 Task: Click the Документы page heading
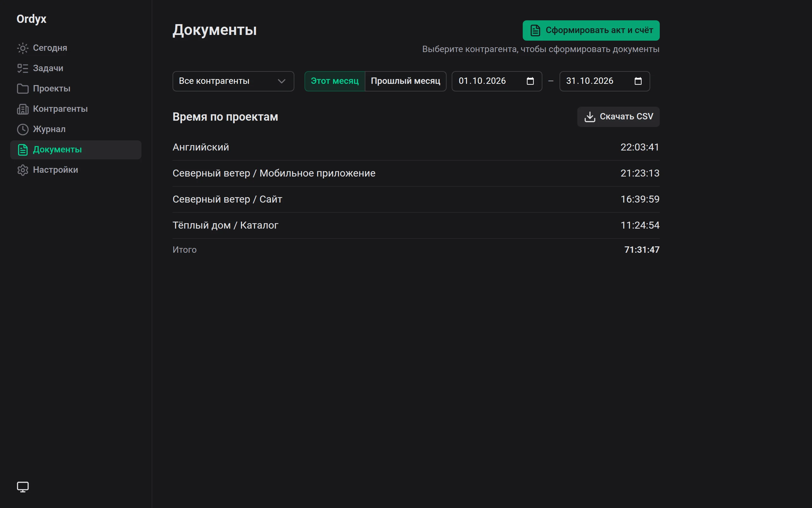click(x=215, y=30)
